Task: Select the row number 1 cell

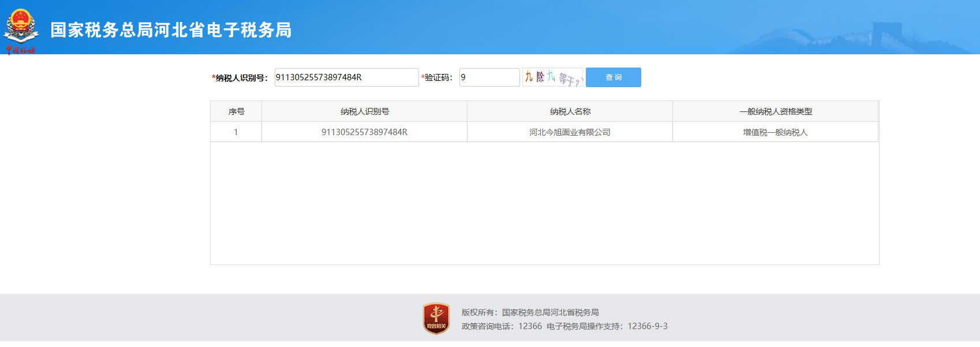Action: point(236,132)
